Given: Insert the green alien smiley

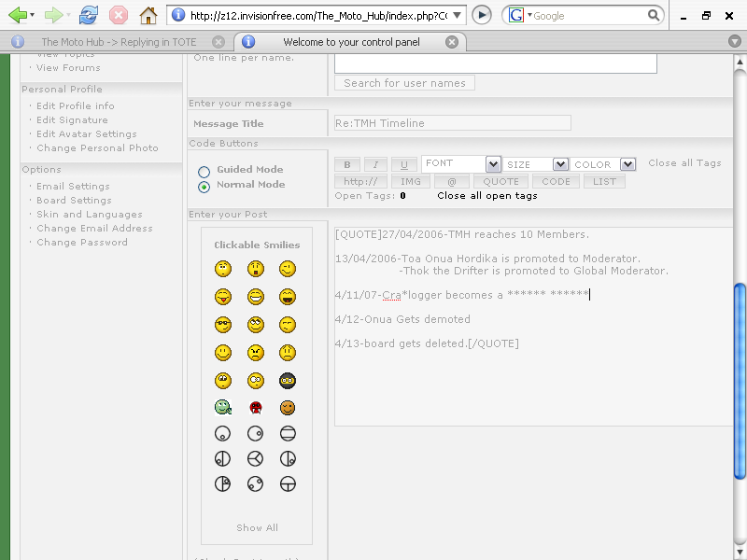Looking at the screenshot, I should (223, 408).
